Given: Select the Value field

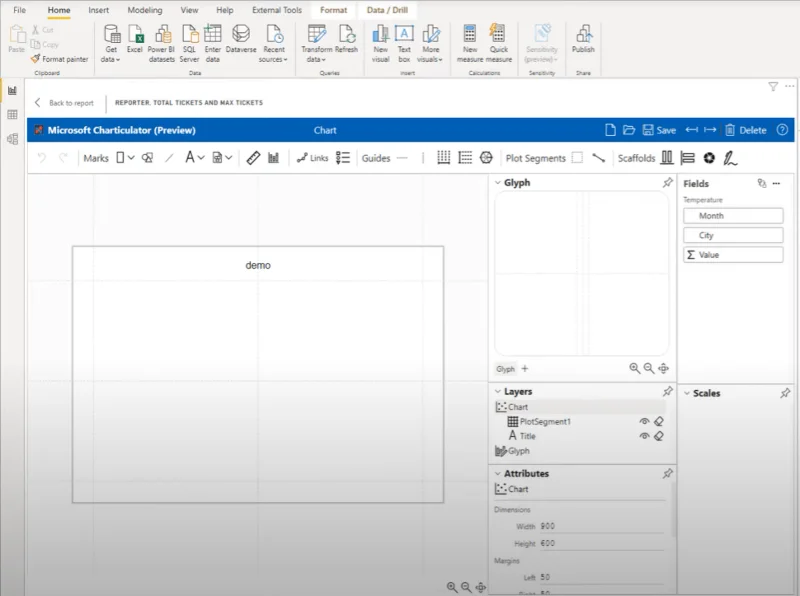Looking at the screenshot, I should [733, 255].
